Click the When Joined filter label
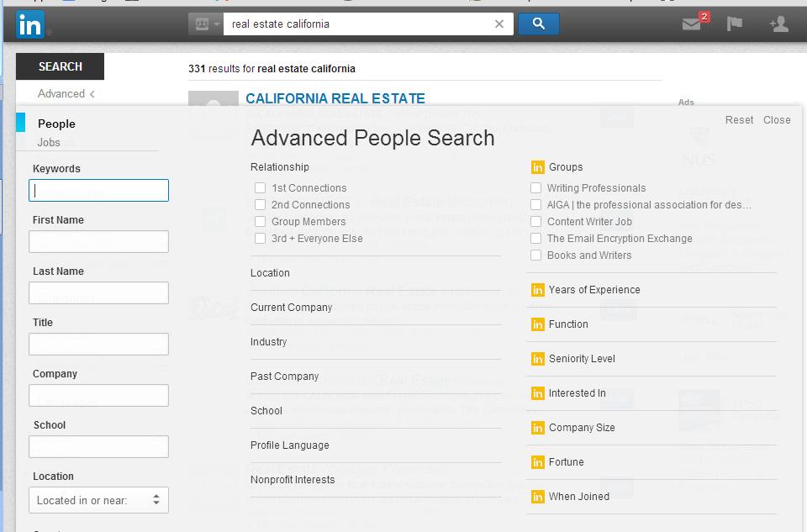Viewport: 807px width, 532px height. pyautogui.click(x=579, y=497)
